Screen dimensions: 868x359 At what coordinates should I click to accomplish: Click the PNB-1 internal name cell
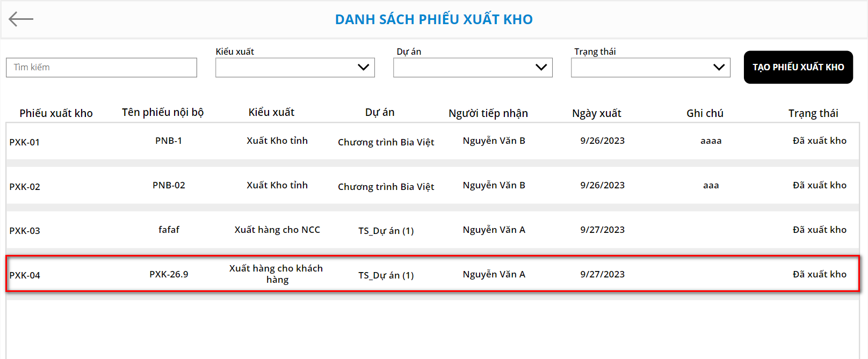[x=169, y=141]
